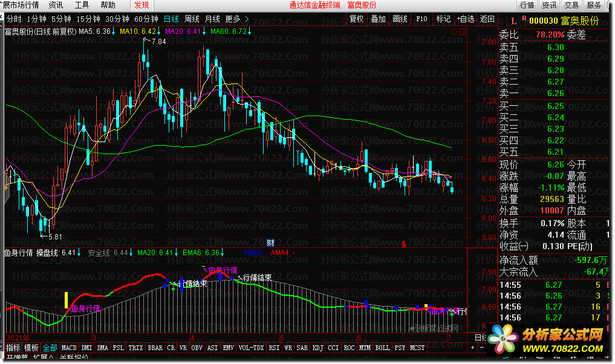Viewport: 615px width, 364px height.
Task: Click the 叠加 overlay button
Action: [x=379, y=19]
